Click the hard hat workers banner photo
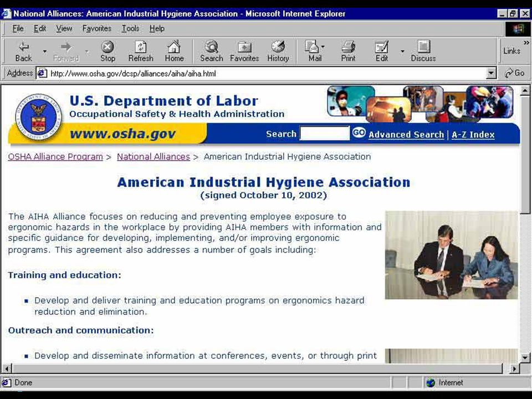 pos(489,102)
